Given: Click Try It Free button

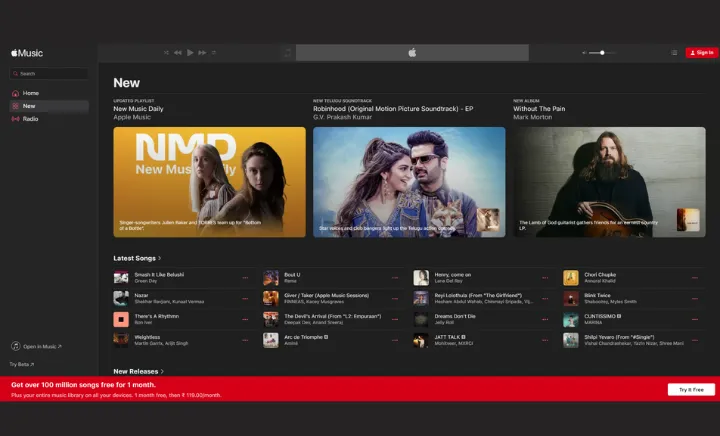Looking at the screenshot, I should (691, 390).
